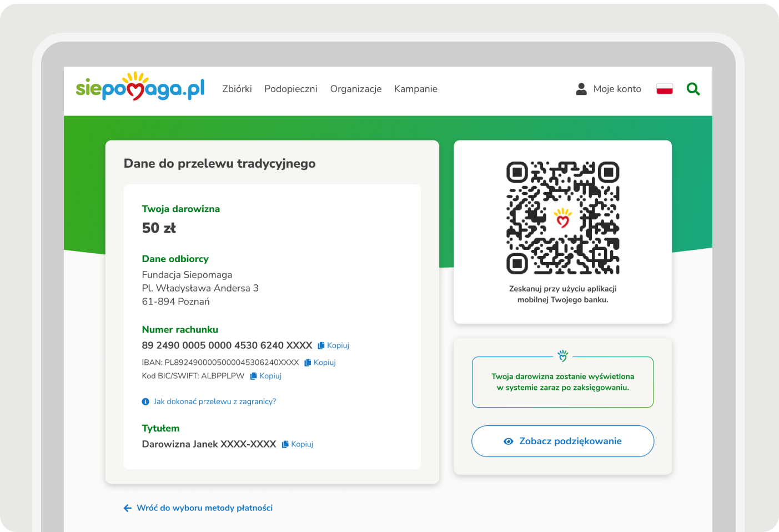Open 'Jak dokonać przelewu z zagranicy?' link
779x532 pixels.
click(215, 401)
